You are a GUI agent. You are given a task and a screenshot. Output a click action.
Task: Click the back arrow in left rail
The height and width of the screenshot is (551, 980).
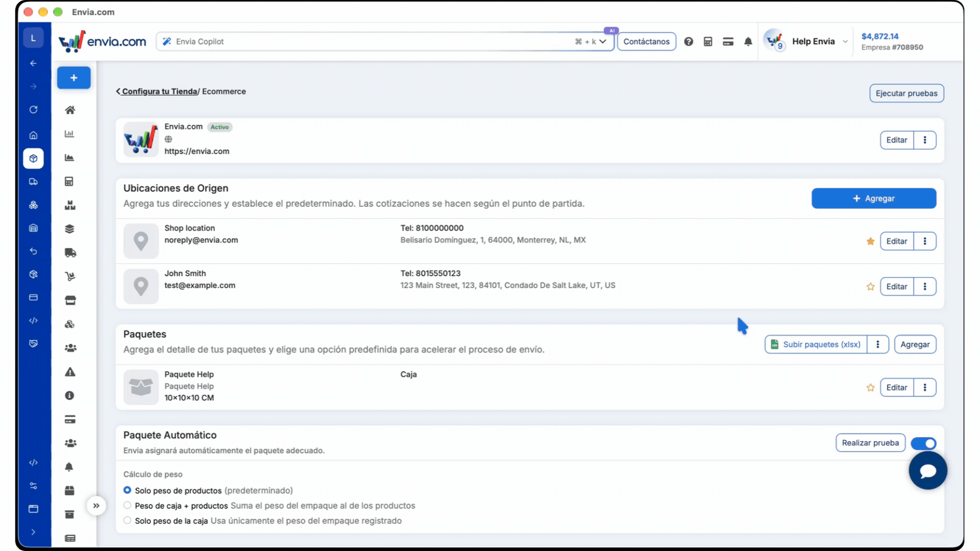click(33, 63)
